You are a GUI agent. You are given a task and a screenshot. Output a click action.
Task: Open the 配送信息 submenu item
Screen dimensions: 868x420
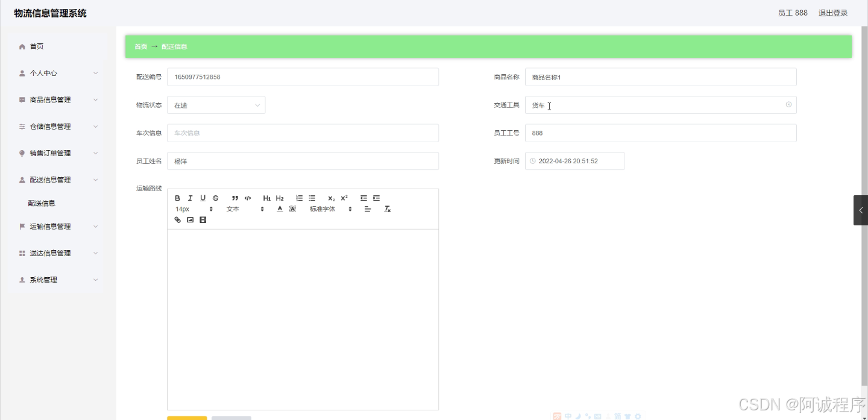(x=42, y=203)
